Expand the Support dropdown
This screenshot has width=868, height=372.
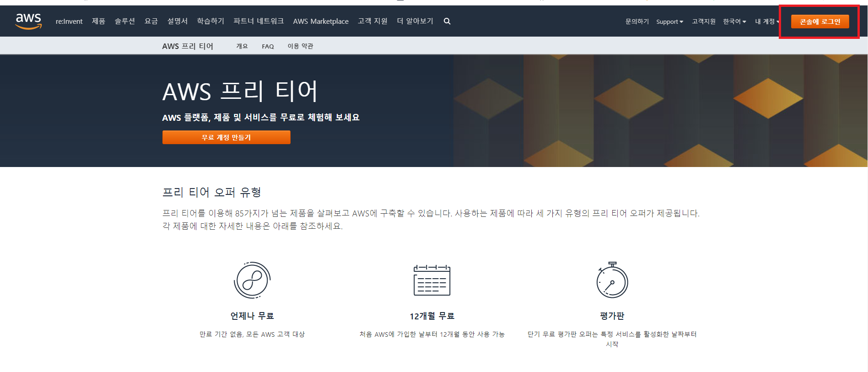pyautogui.click(x=669, y=22)
